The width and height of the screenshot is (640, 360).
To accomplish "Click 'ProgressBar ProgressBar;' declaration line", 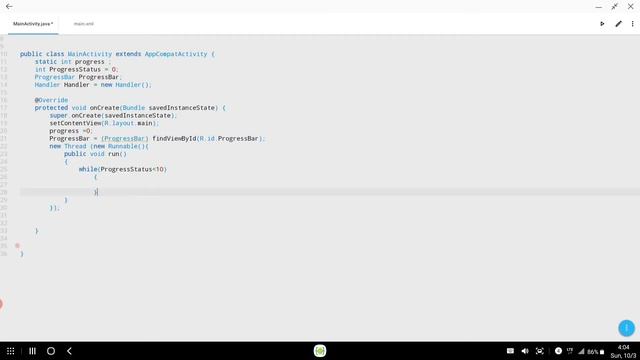I will 78,77.
